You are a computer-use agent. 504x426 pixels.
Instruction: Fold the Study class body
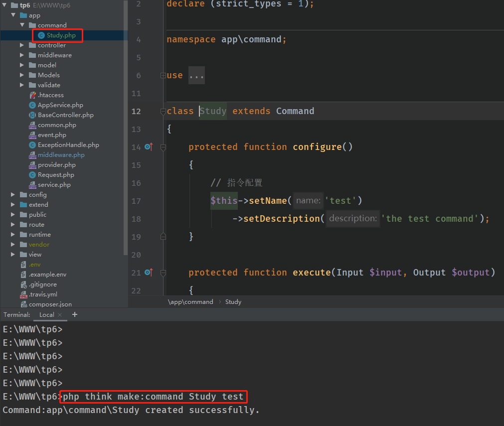click(164, 112)
